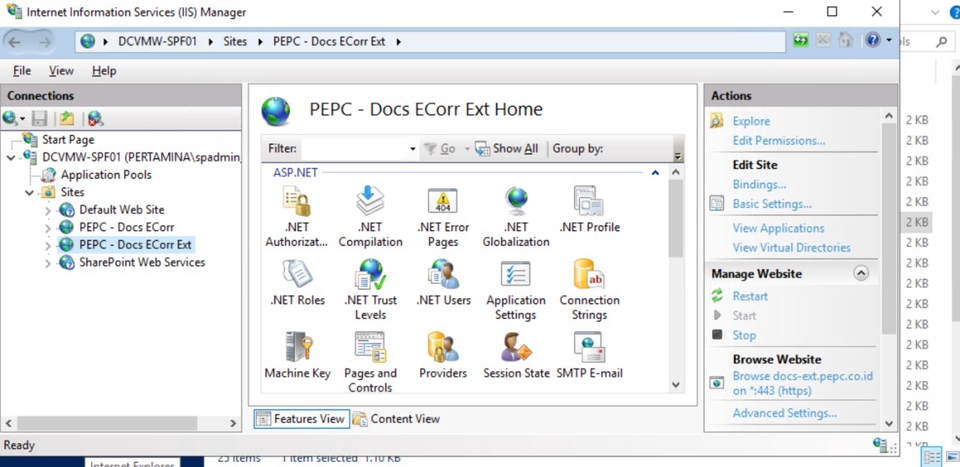Open the .NET Users feature
The image size is (960, 467).
point(443,283)
